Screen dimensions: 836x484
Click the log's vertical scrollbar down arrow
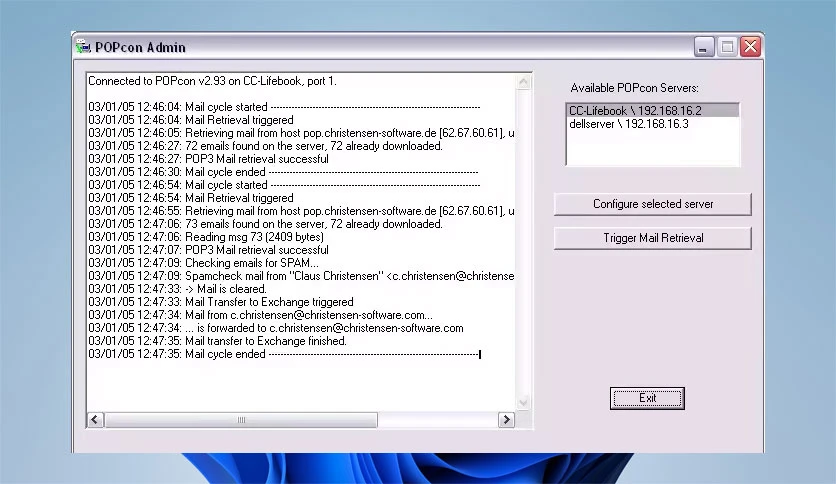(524, 402)
